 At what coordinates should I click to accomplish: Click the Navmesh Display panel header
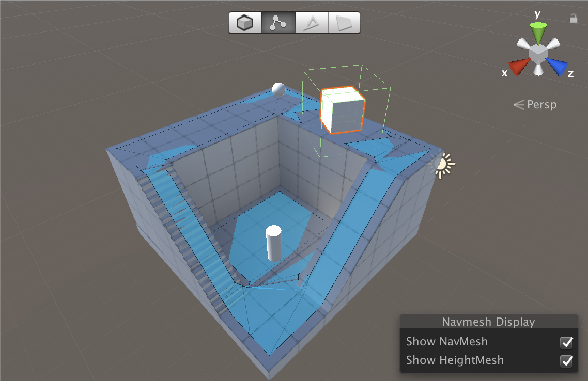[488, 322]
